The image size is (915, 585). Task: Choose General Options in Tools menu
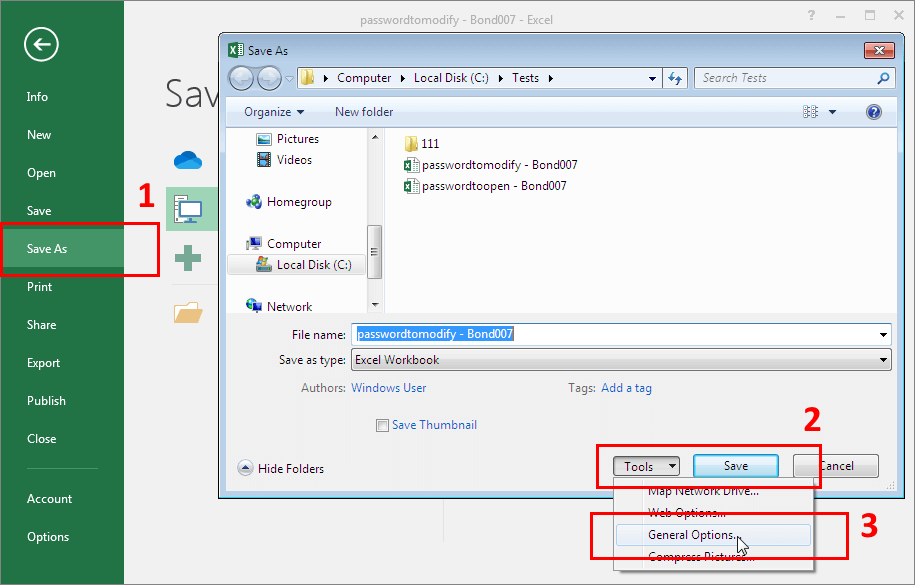(713, 535)
